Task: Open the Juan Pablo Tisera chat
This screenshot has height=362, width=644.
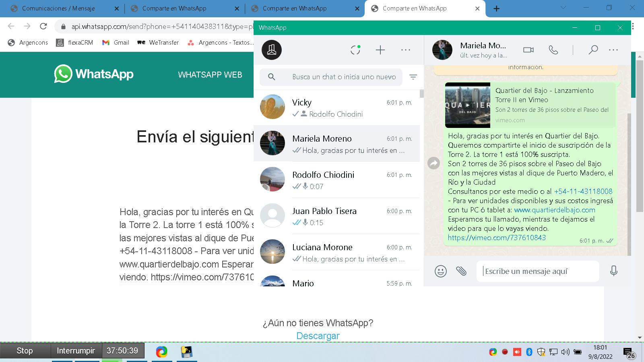Action: coord(336,216)
